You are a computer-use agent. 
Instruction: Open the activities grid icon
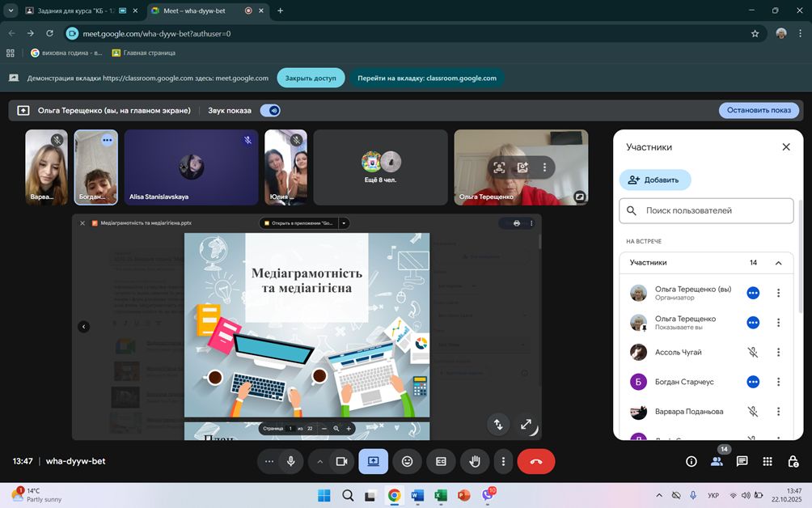pyautogui.click(x=768, y=461)
